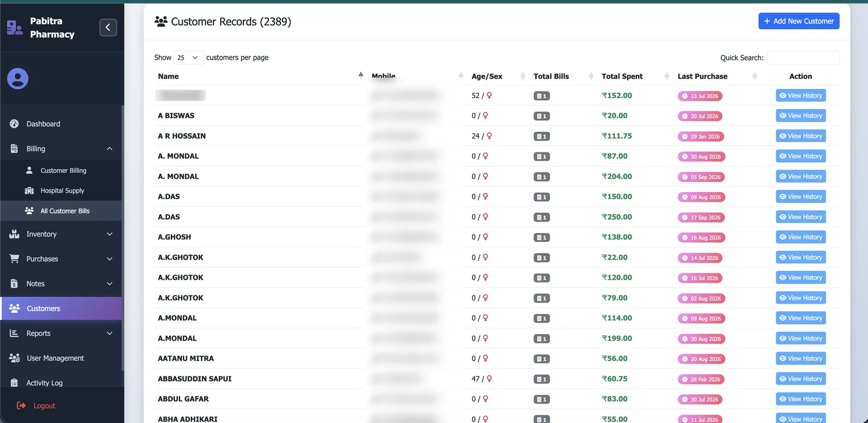Expand the Notes menu chevron
The width and height of the screenshot is (868, 423).
(110, 284)
